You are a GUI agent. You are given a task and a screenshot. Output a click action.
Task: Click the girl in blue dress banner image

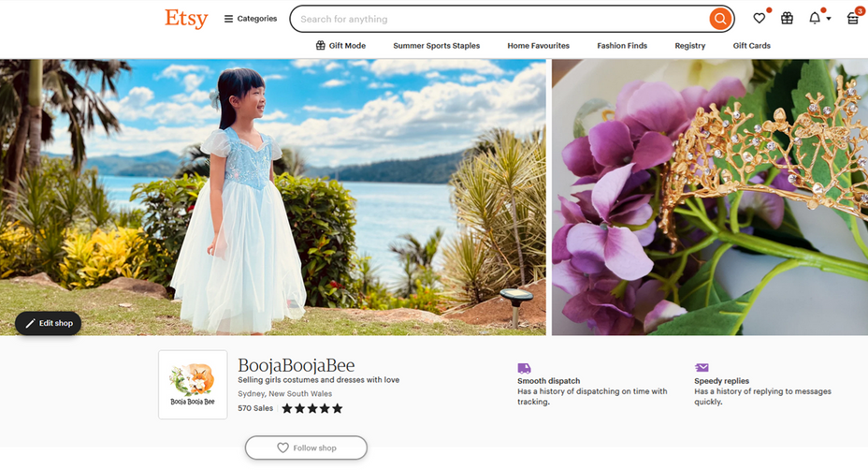click(x=272, y=197)
